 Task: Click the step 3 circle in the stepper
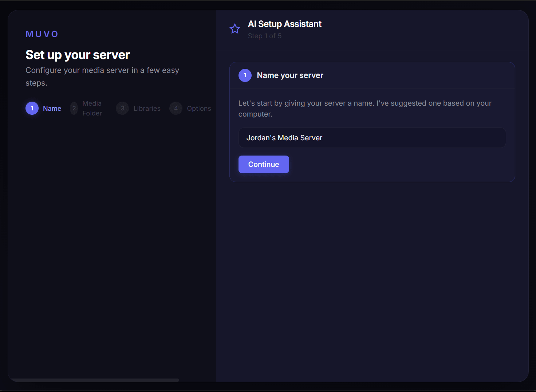[x=122, y=108]
